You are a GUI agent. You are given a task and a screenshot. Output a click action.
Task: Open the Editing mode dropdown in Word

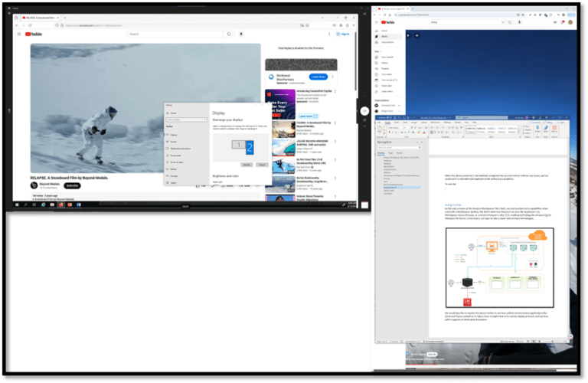[549, 123]
